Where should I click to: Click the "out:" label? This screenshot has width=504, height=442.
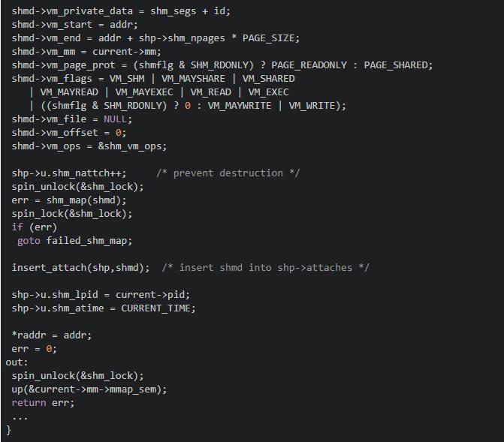pyautogui.click(x=17, y=362)
